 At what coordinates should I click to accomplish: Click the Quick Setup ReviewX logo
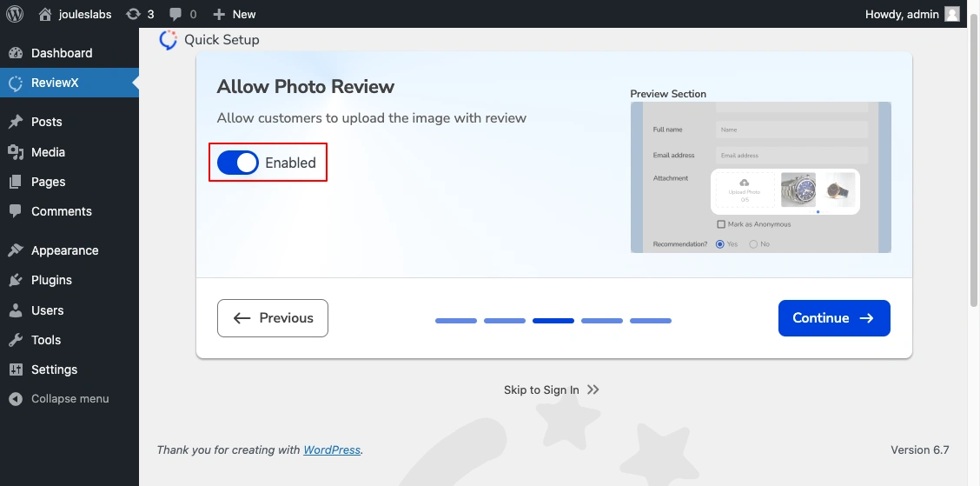169,40
